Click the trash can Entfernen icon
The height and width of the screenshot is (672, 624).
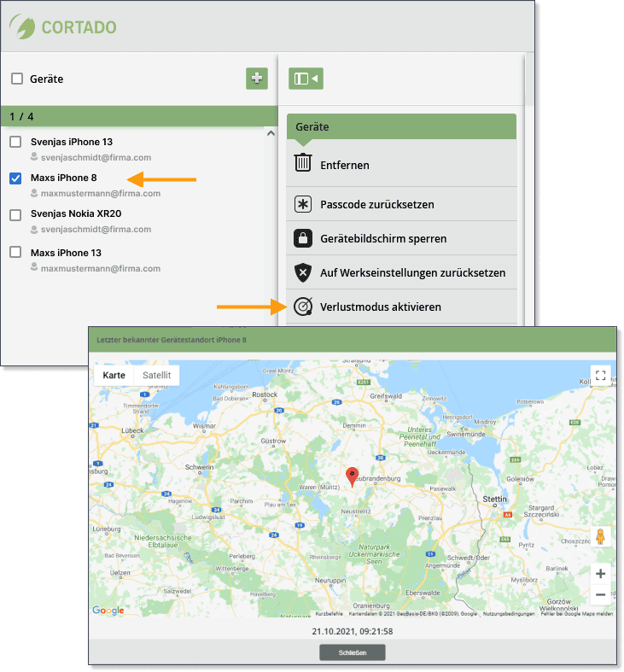pos(303,163)
